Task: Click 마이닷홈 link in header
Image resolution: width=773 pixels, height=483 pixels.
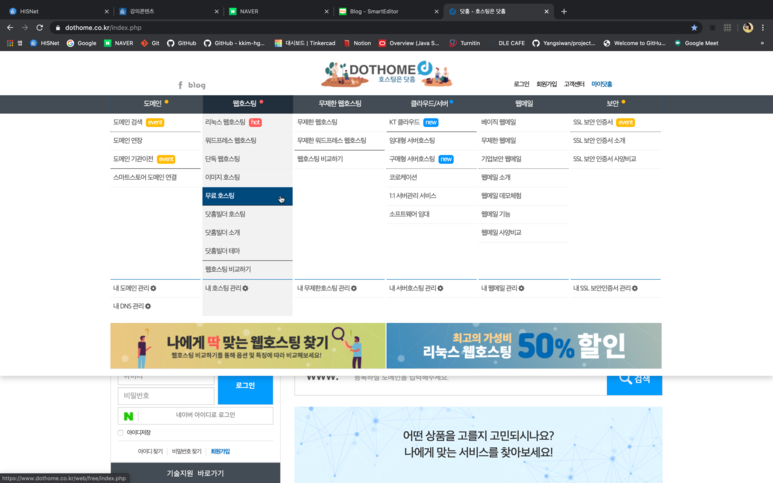Action: tap(601, 84)
